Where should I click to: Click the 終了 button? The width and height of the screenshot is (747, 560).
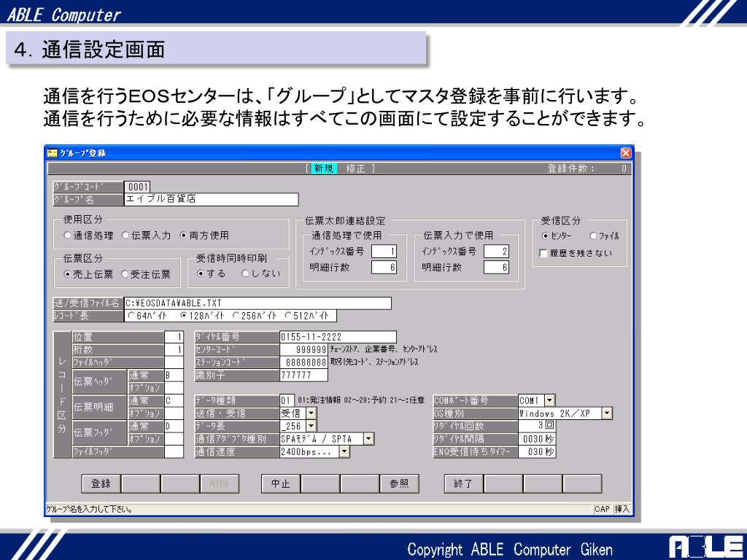[463, 484]
